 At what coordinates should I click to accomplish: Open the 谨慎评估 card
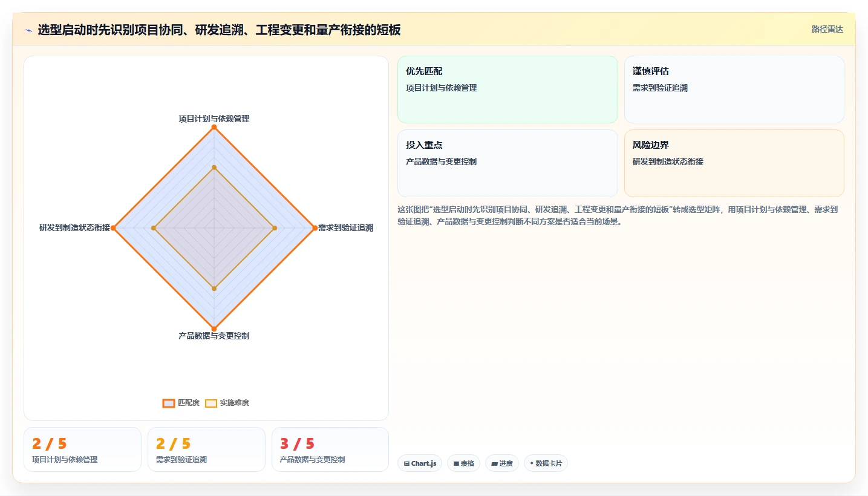pyautogui.click(x=734, y=90)
